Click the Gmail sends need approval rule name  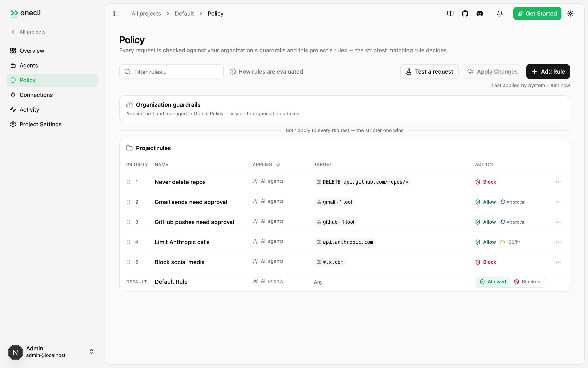[x=191, y=202]
